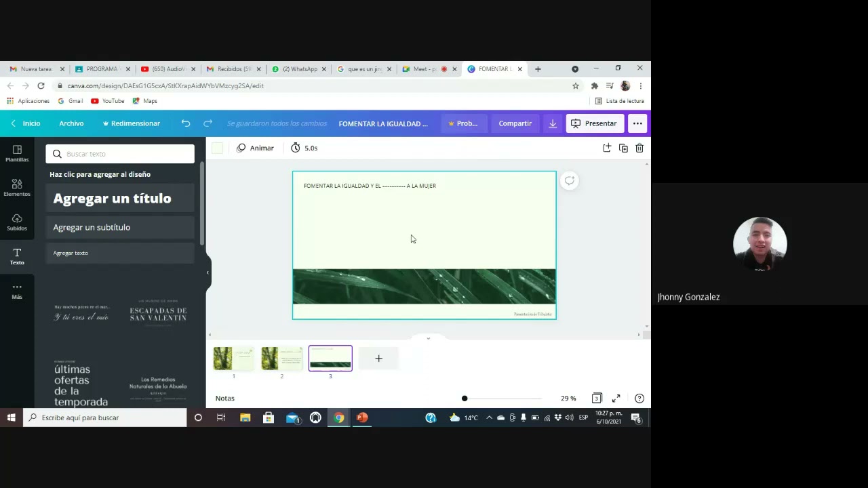Open the Notas panel
This screenshot has height=488, width=868.
pos(225,398)
